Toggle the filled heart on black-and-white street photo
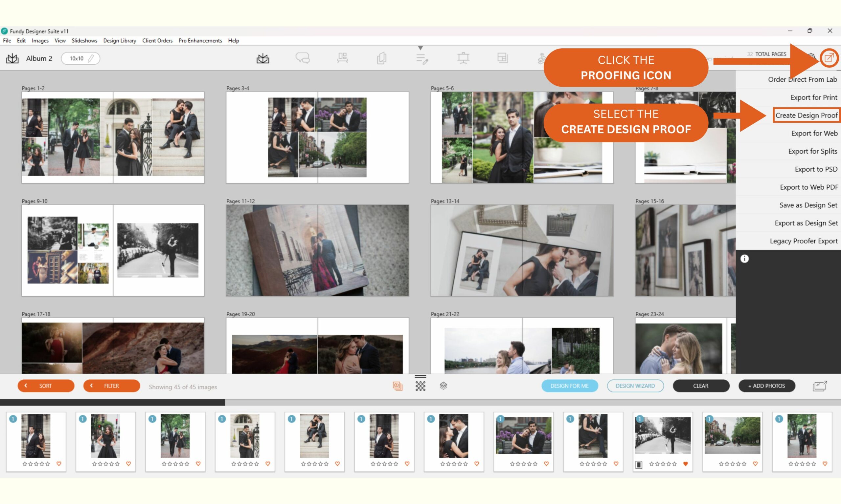 686,464
